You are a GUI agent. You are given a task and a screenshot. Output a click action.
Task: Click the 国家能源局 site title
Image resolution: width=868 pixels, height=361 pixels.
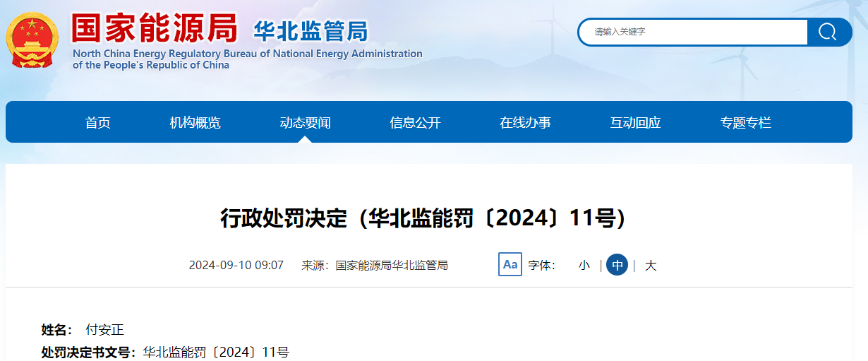tap(155, 28)
